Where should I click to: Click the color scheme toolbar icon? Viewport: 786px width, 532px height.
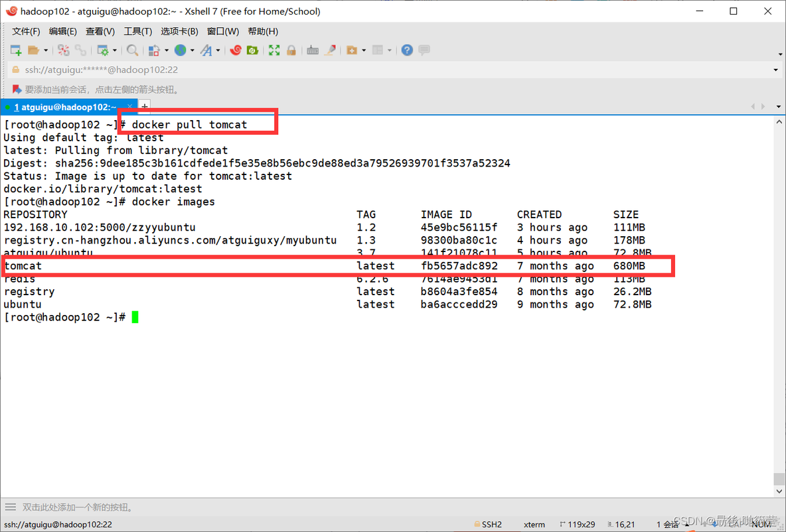(x=154, y=50)
